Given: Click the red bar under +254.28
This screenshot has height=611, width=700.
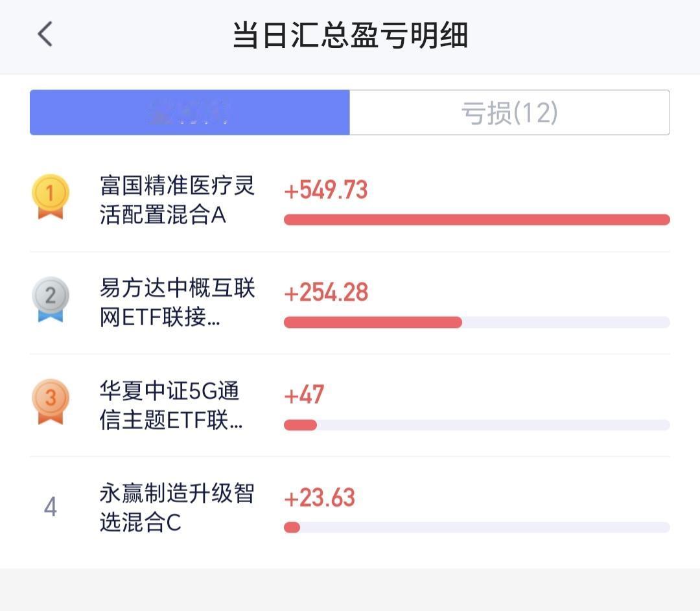Looking at the screenshot, I should point(373,322).
